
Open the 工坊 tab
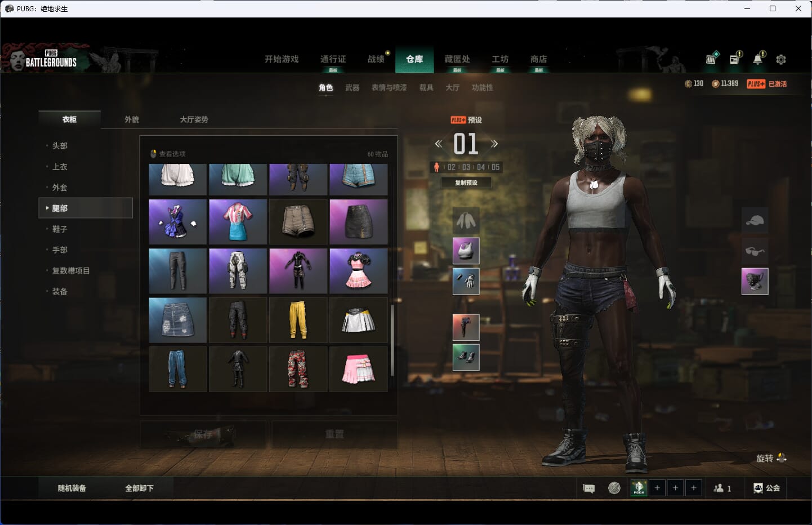tap(500, 59)
